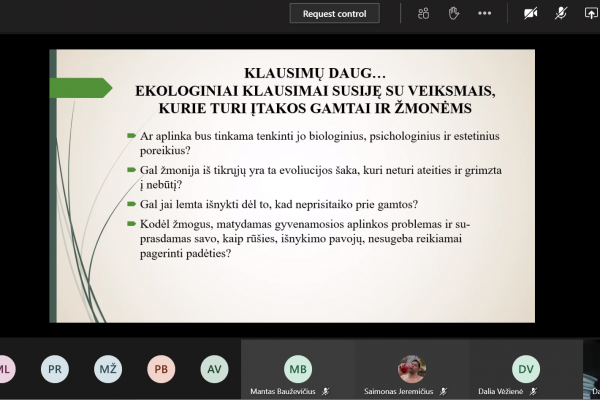The height and width of the screenshot is (400, 600).
Task: Open the participants panel icon
Action: click(423, 13)
